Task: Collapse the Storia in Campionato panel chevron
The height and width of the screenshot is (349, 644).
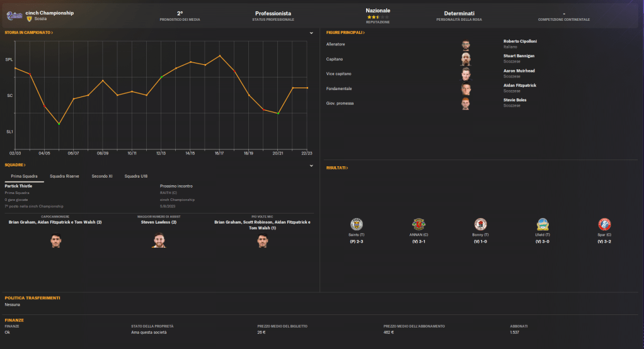Action: (311, 33)
